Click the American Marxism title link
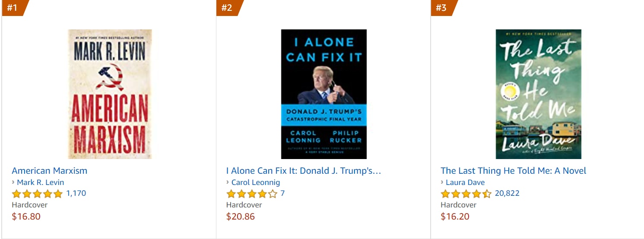Viewport: 644px width, 239px height. click(x=49, y=171)
